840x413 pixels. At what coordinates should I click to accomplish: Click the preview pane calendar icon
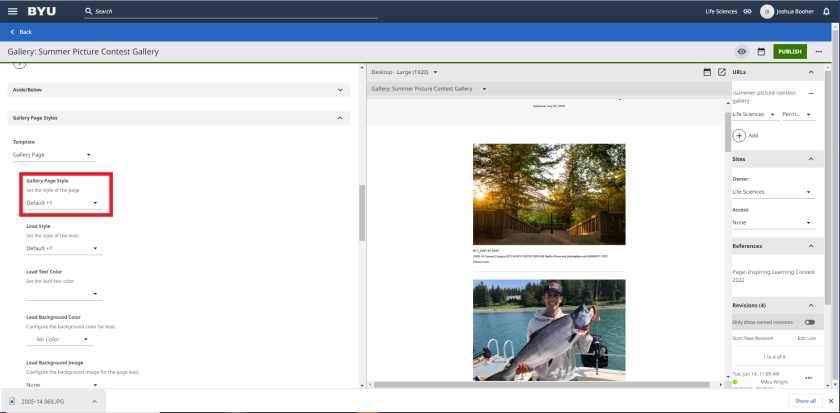[707, 72]
